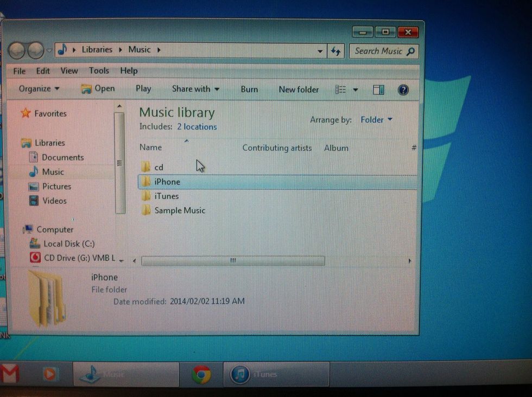Click the Change your view icon

coord(340,89)
